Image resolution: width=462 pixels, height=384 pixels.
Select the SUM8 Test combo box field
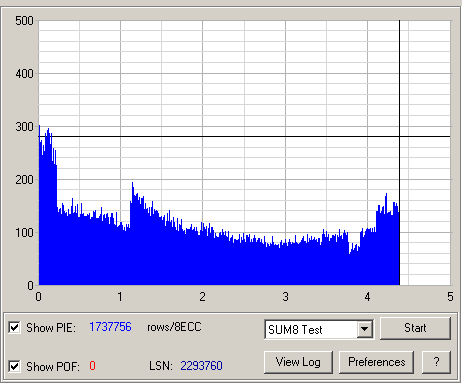click(319, 329)
